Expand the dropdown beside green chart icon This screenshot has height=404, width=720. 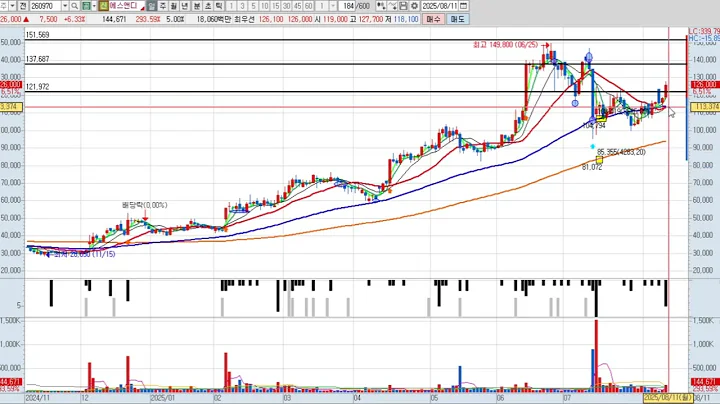click(94, 6)
